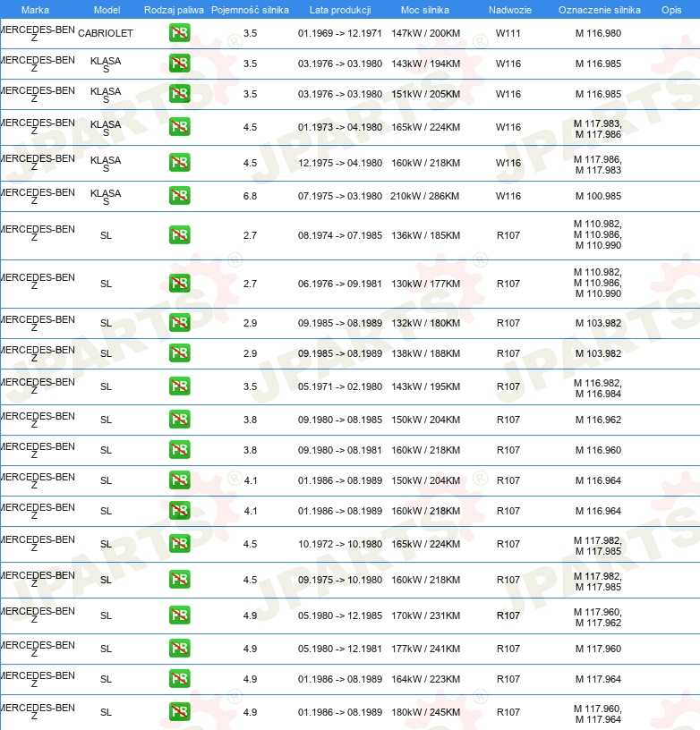Click power value 180kW / 245KM
The height and width of the screenshot is (730, 700).
[x=426, y=712]
